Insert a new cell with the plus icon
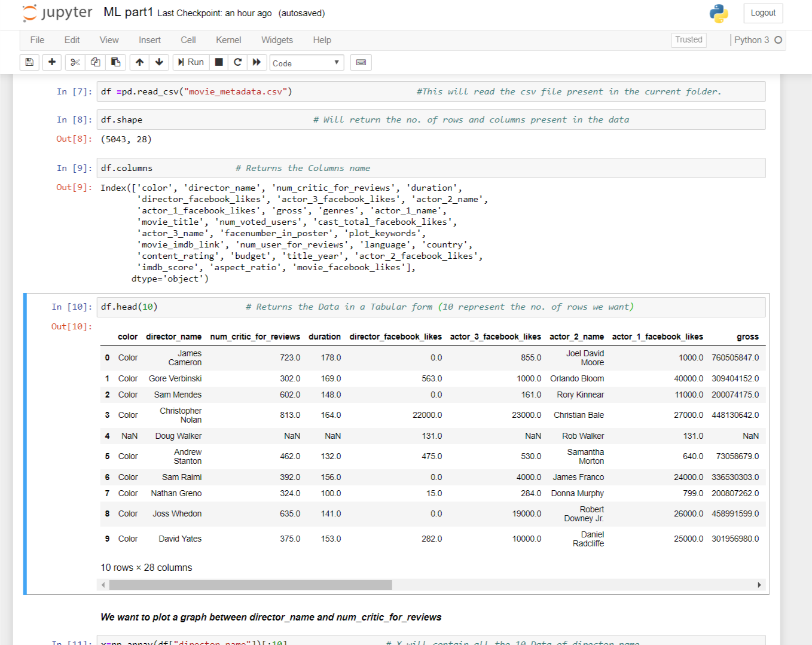Viewport: 812px width, 645px height. 51,62
